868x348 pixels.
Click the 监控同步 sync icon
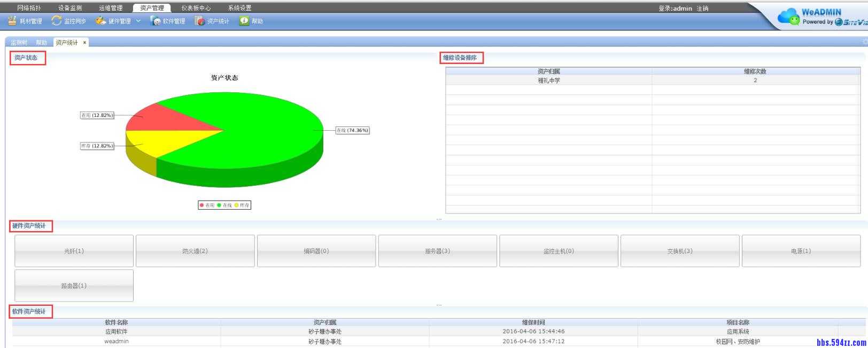56,21
